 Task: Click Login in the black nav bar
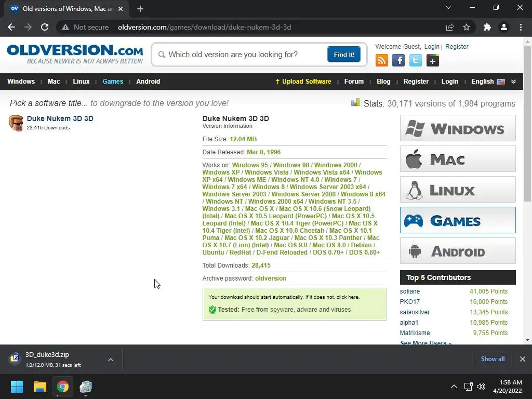[450, 82]
